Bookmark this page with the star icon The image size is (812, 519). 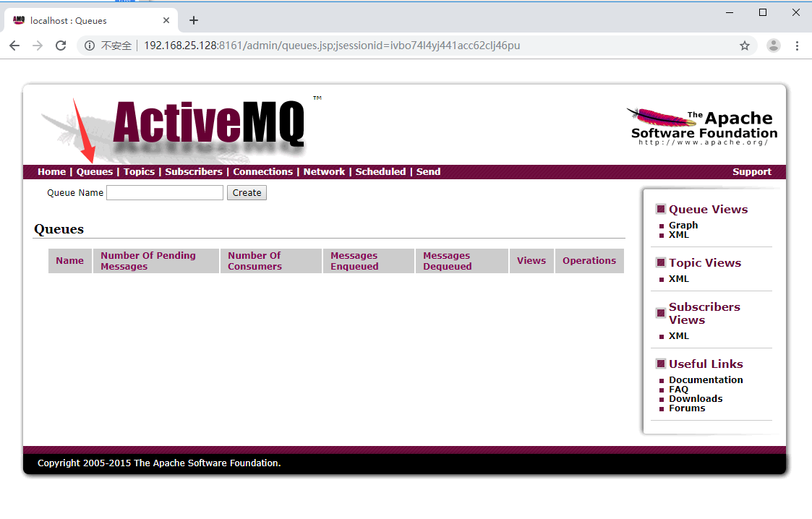pyautogui.click(x=745, y=46)
